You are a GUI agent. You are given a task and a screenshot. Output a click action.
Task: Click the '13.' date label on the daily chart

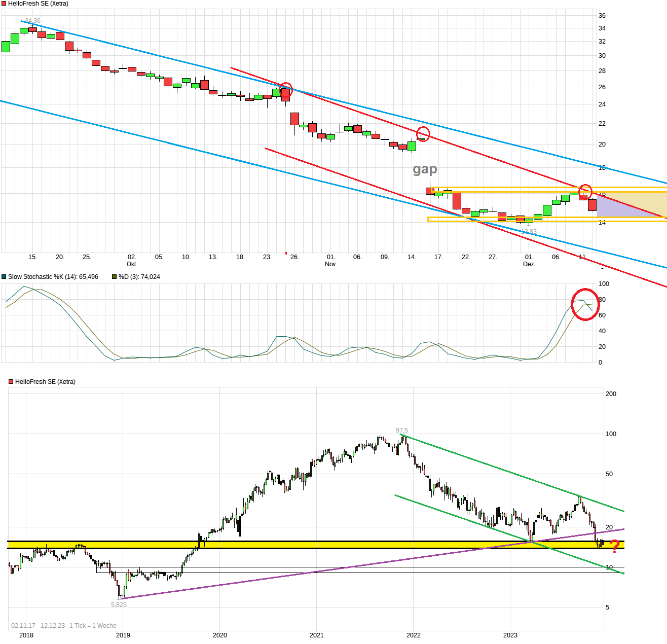pyautogui.click(x=213, y=257)
